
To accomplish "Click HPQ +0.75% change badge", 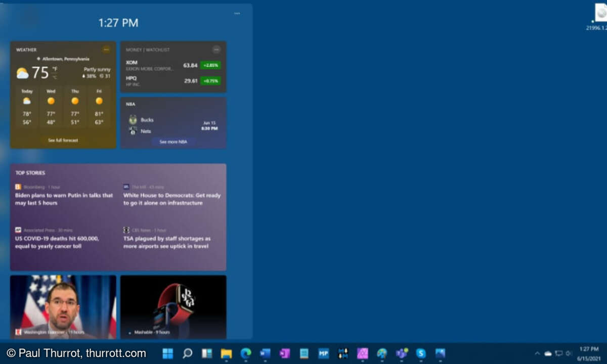I will pyautogui.click(x=210, y=81).
